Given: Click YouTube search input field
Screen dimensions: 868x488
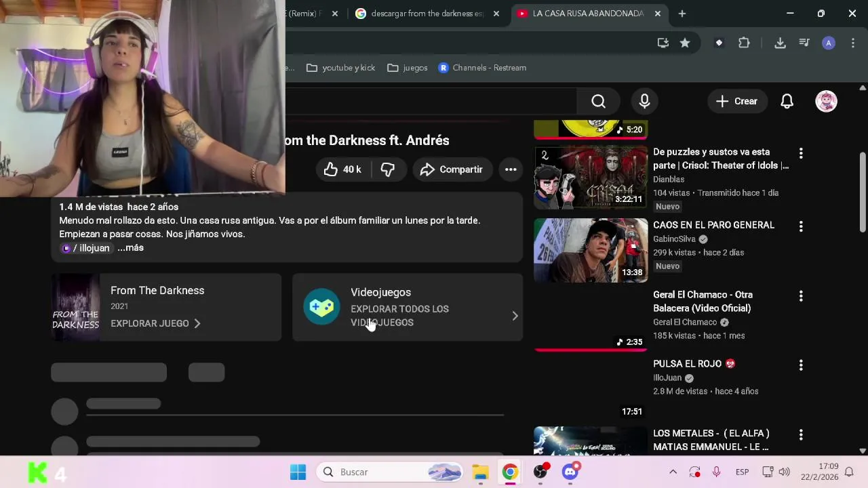Looking at the screenshot, I should point(431,101).
